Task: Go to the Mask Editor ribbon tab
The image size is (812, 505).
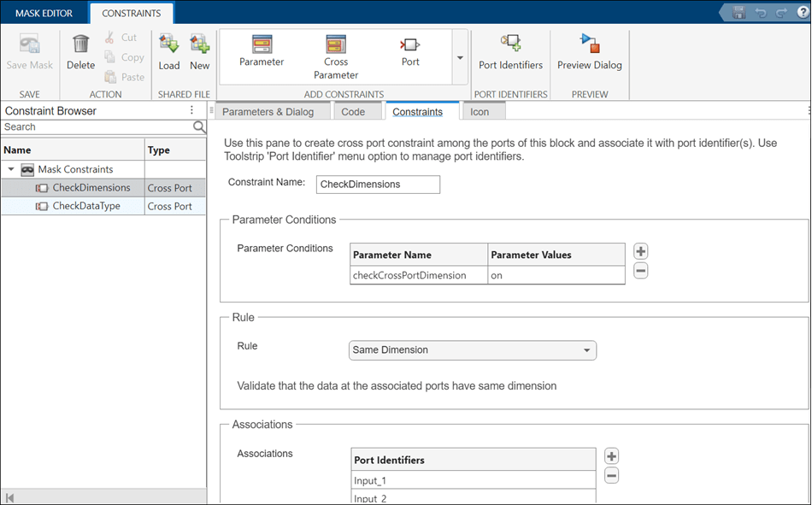Action: coord(44,13)
